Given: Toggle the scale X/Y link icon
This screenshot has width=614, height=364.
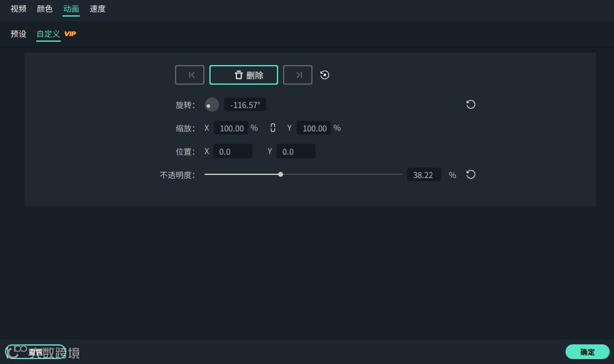Looking at the screenshot, I should (x=273, y=128).
